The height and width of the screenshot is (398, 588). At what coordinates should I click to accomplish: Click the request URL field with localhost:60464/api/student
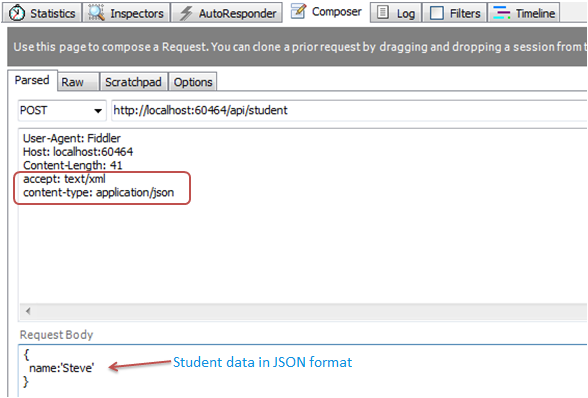click(349, 110)
